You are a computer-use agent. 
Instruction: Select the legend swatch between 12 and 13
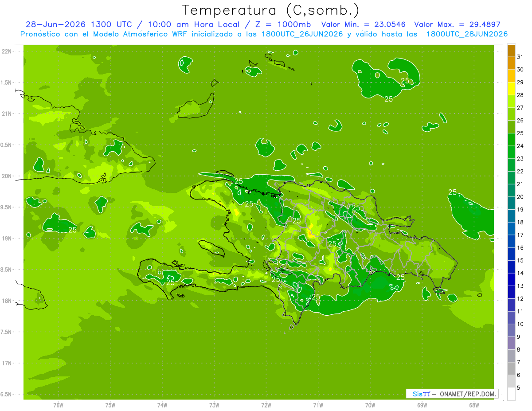(x=511, y=292)
